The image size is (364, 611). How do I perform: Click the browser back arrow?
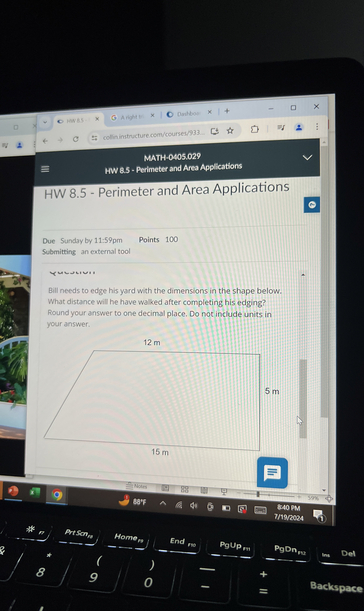(45, 141)
